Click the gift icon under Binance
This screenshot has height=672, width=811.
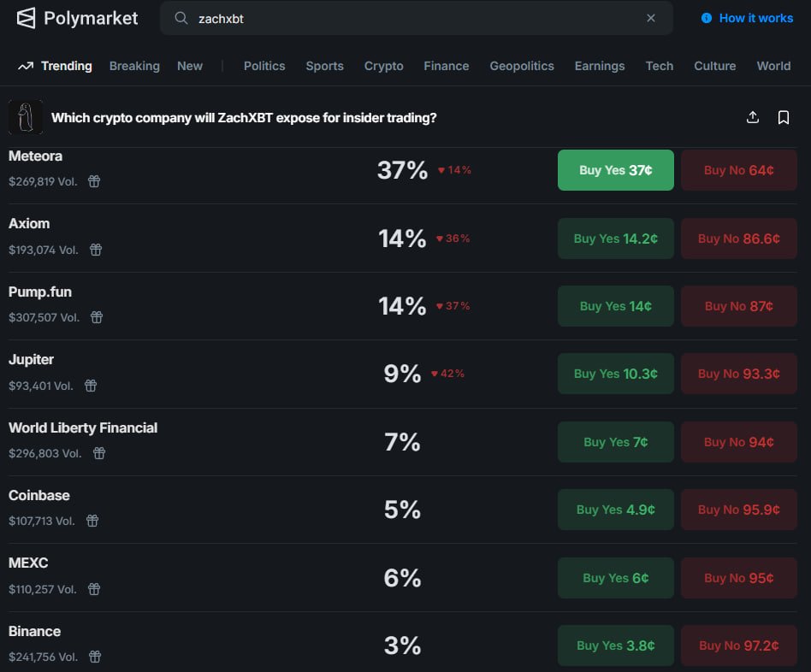coord(95,657)
